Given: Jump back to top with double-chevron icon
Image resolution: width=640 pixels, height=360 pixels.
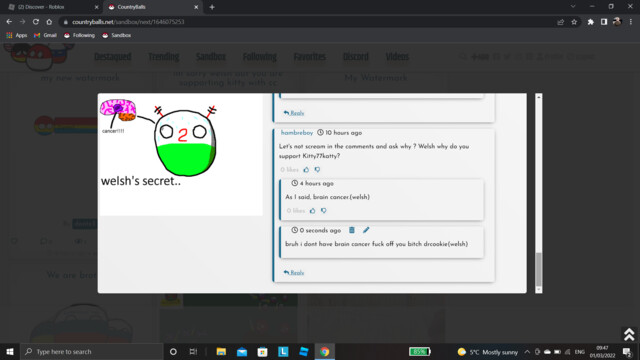Looking at the screenshot, I should (x=629, y=334).
